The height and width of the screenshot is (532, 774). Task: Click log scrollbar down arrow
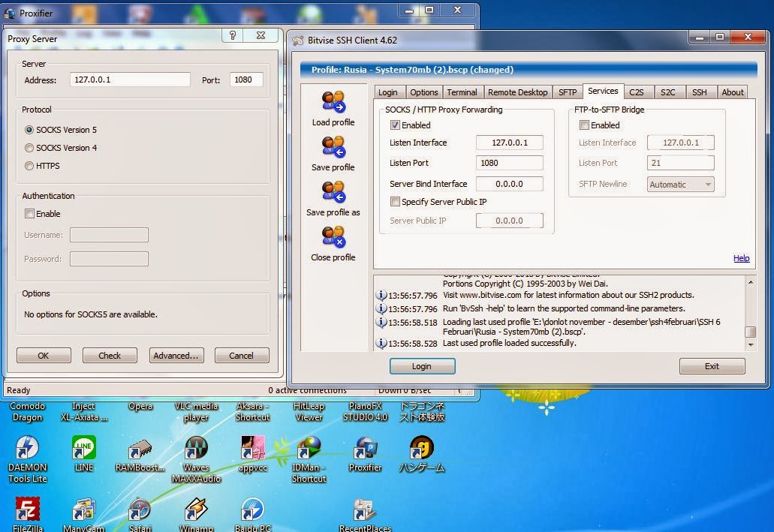coord(750,345)
